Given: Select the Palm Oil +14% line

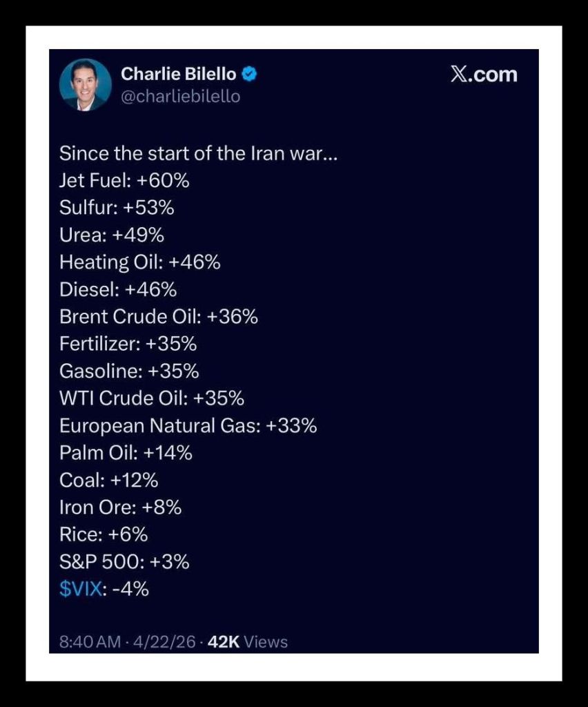Looking at the screenshot, I should 126,453.
